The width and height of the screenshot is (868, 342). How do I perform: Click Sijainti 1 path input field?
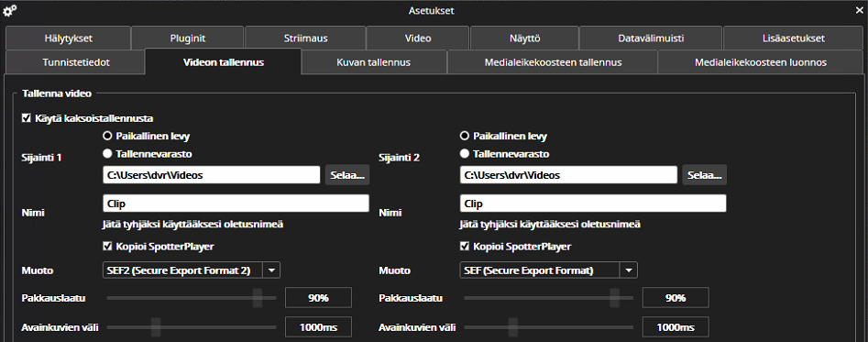[212, 175]
